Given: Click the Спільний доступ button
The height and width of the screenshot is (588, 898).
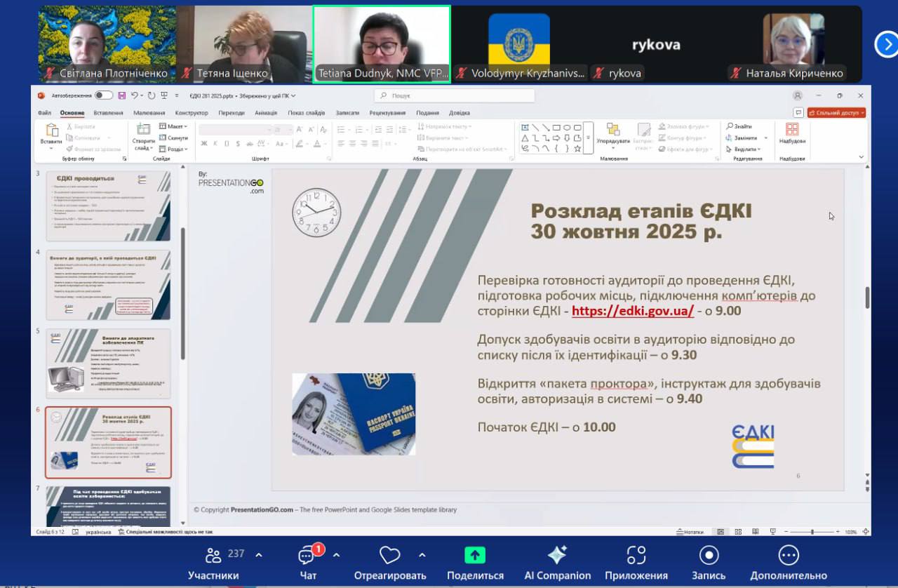Looking at the screenshot, I should click(x=836, y=112).
